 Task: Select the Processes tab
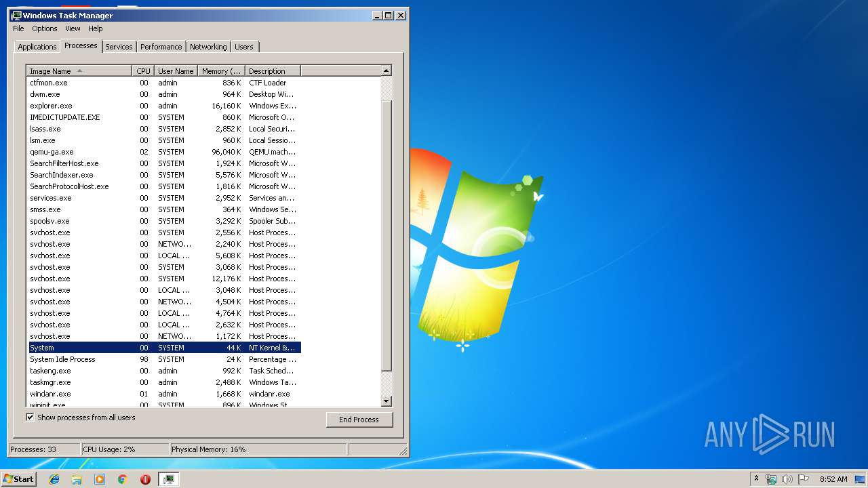tap(81, 45)
